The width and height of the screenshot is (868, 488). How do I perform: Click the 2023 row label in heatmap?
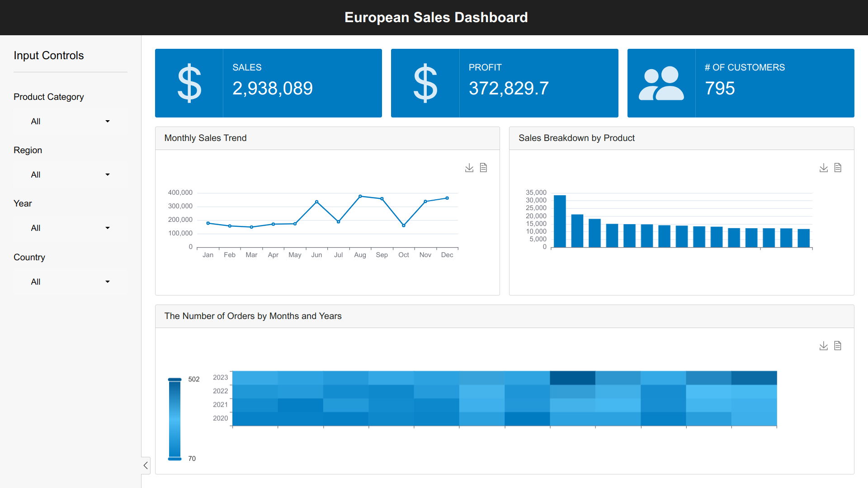221,377
